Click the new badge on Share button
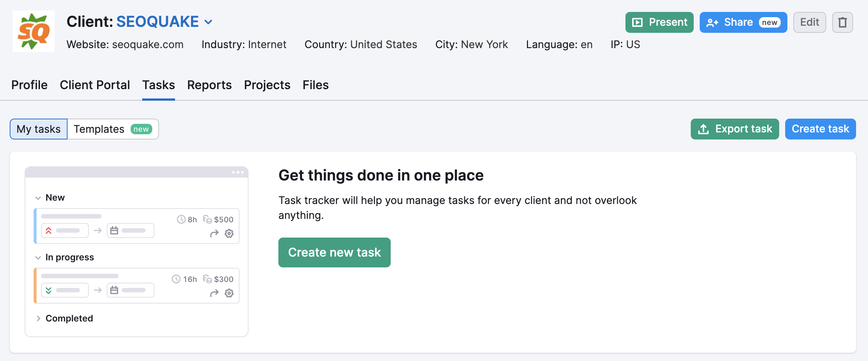Image resolution: width=868 pixels, height=361 pixels. [x=769, y=22]
